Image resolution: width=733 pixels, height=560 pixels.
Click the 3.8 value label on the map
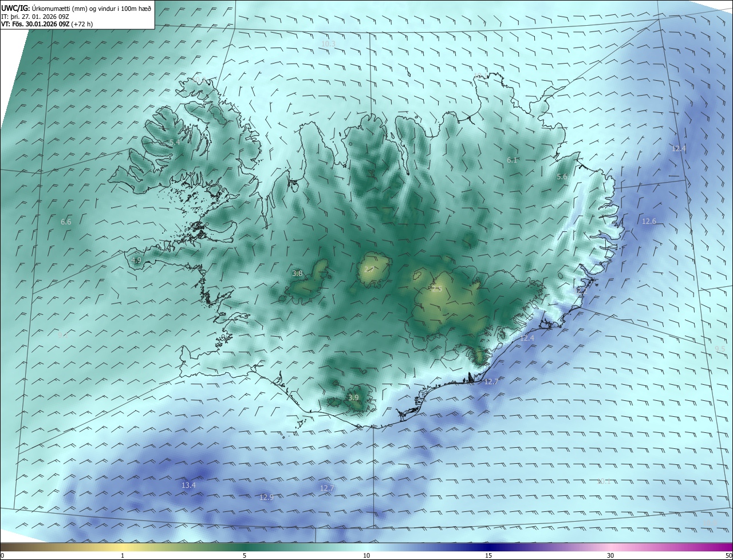(297, 273)
